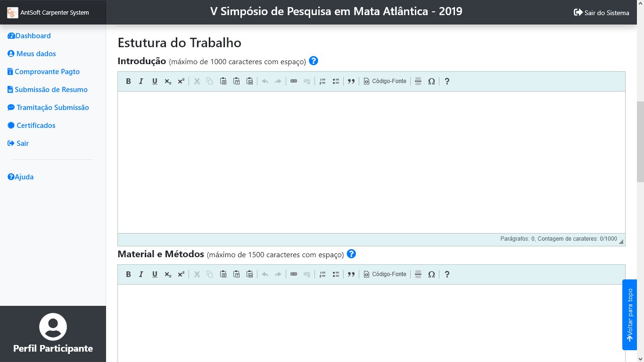
Task: Click Código-Fonte in the Introdução toolbar
Action: (x=385, y=81)
